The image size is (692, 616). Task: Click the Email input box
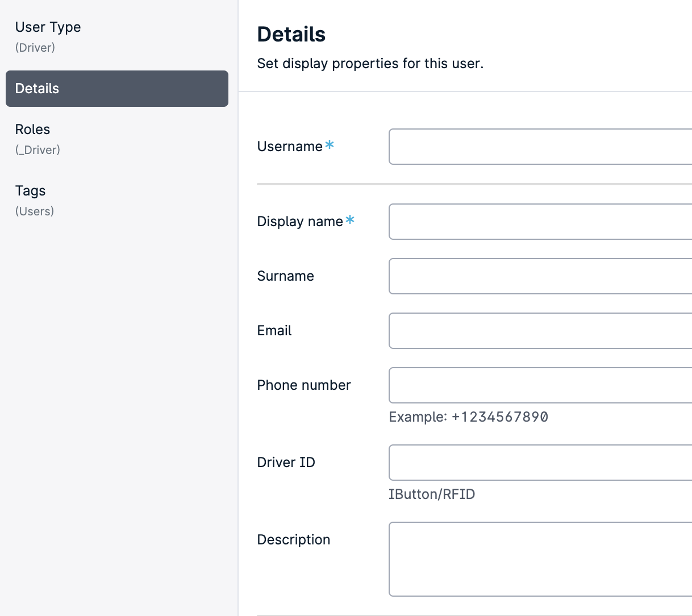[540, 331]
